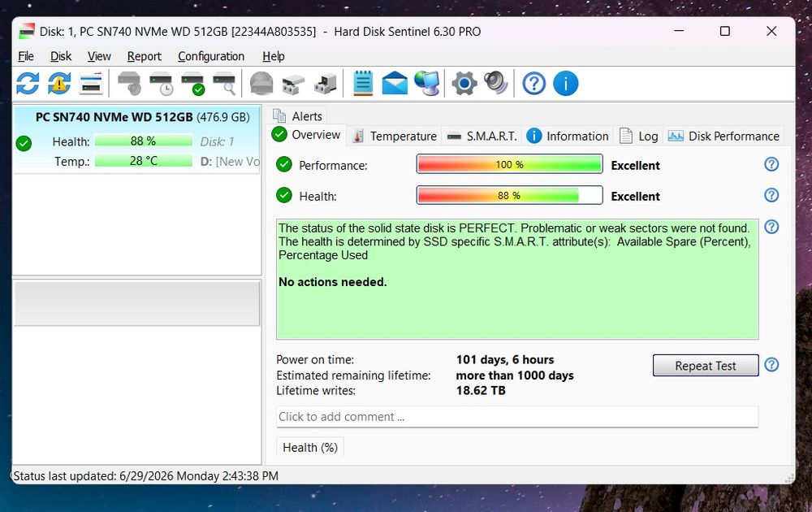Screen dimensions: 812x512
Task: Click the '101 days, 6 hours' value
Action: tap(505, 360)
